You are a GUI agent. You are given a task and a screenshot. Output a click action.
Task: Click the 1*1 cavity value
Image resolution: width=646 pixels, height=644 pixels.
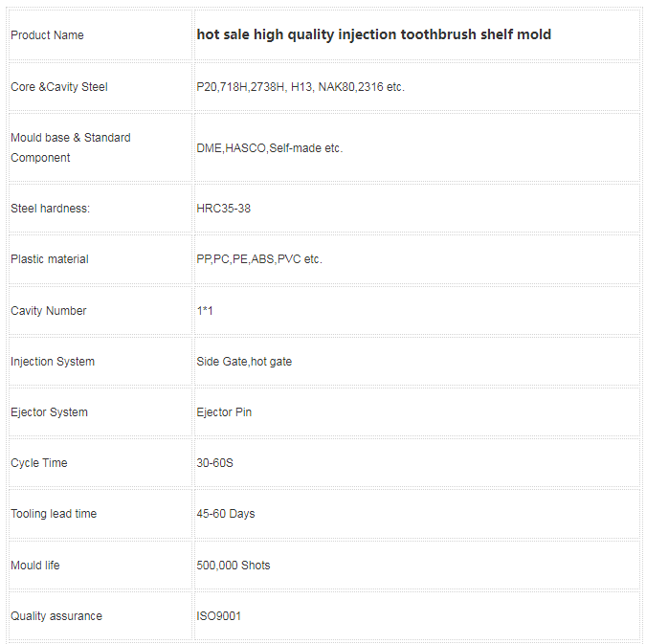point(205,311)
